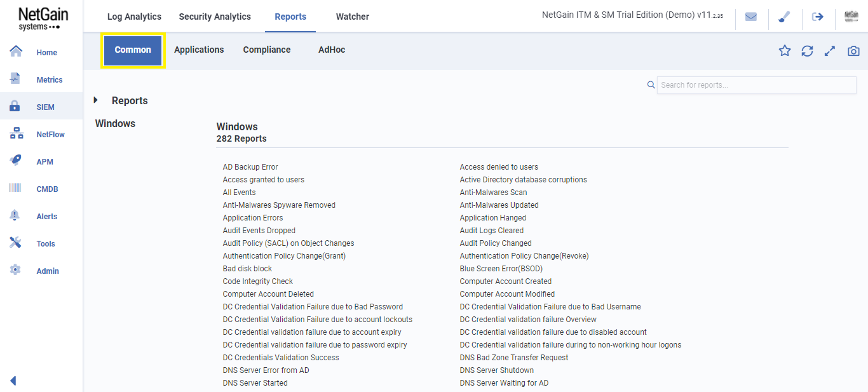
Task: Select Windows category in left list
Action: pos(115,123)
